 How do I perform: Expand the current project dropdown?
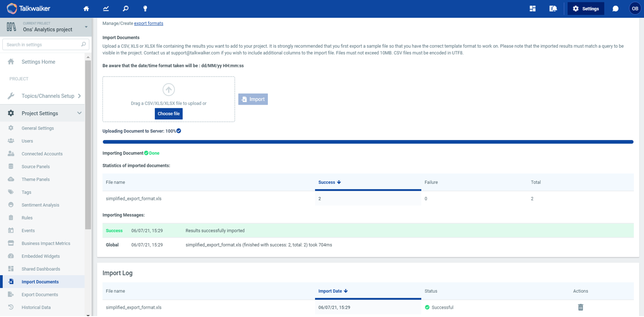click(86, 27)
